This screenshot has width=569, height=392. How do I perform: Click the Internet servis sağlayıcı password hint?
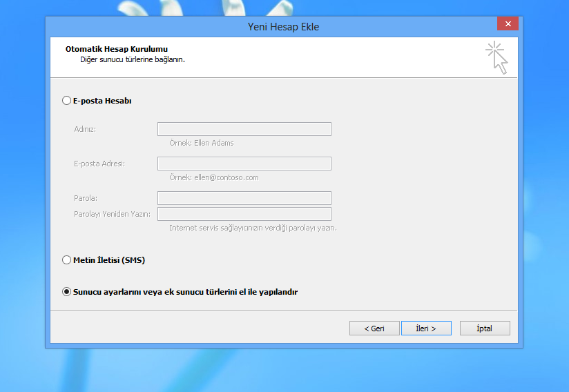(x=253, y=228)
